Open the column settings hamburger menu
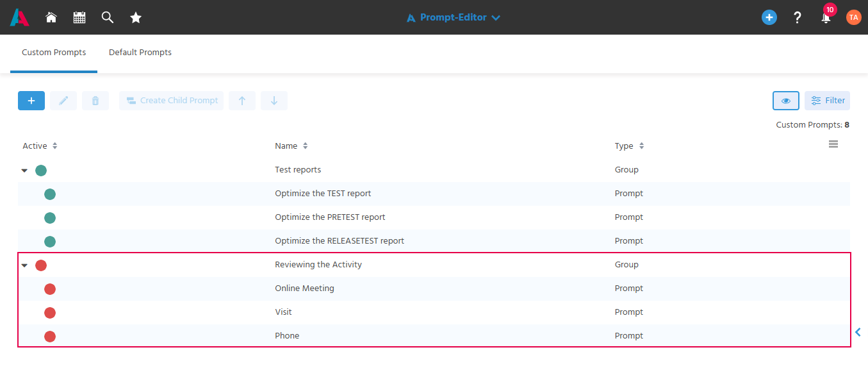 pyautogui.click(x=833, y=144)
